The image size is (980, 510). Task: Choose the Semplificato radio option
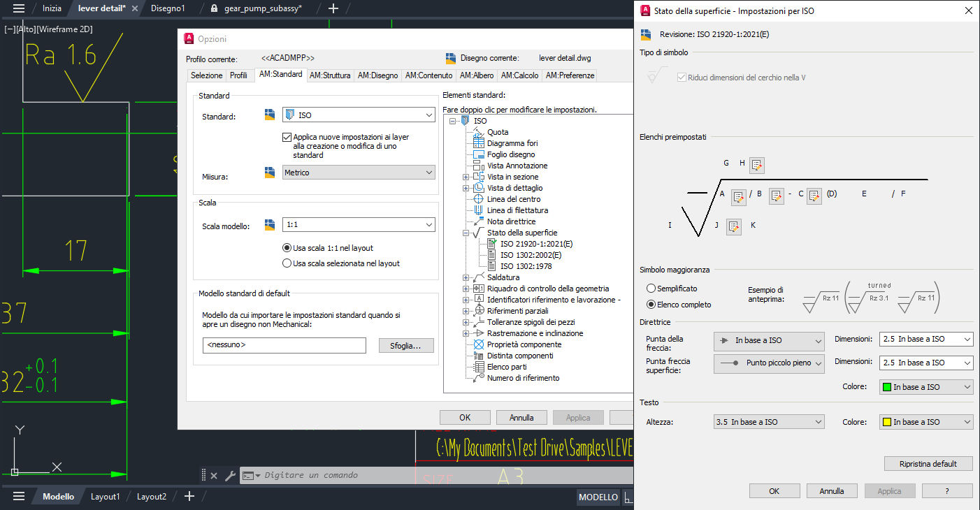pos(651,288)
